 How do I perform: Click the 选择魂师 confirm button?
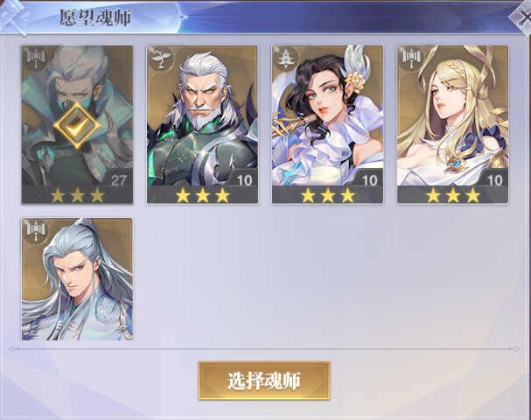pyautogui.click(x=264, y=381)
